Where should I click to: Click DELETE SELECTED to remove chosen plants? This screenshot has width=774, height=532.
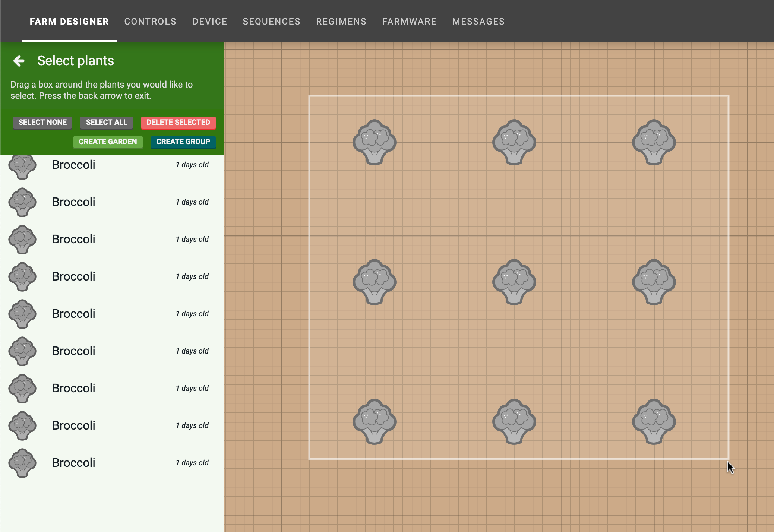click(x=178, y=123)
